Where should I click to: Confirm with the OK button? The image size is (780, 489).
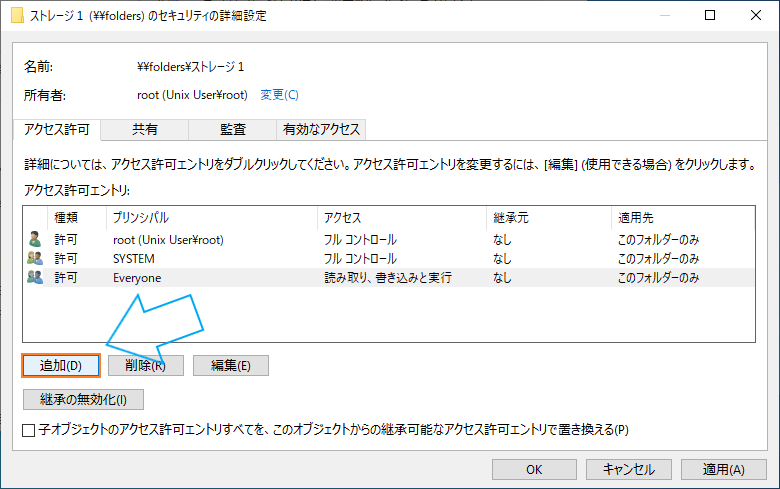pos(534,470)
